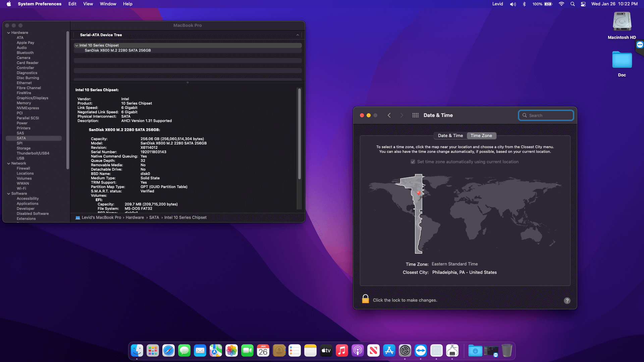Image resolution: width=644 pixels, height=362 pixels.
Task: Open Spotlight search in menu bar
Action: coord(573,4)
